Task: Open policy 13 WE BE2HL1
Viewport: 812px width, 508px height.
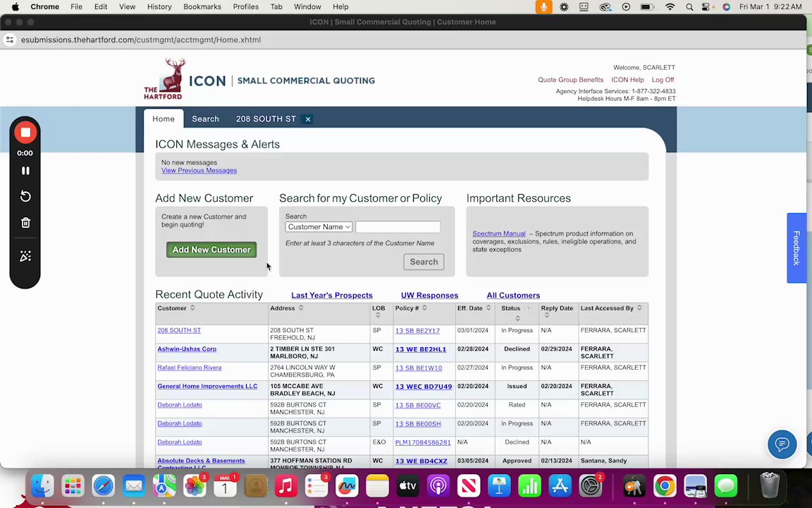Action: point(421,349)
